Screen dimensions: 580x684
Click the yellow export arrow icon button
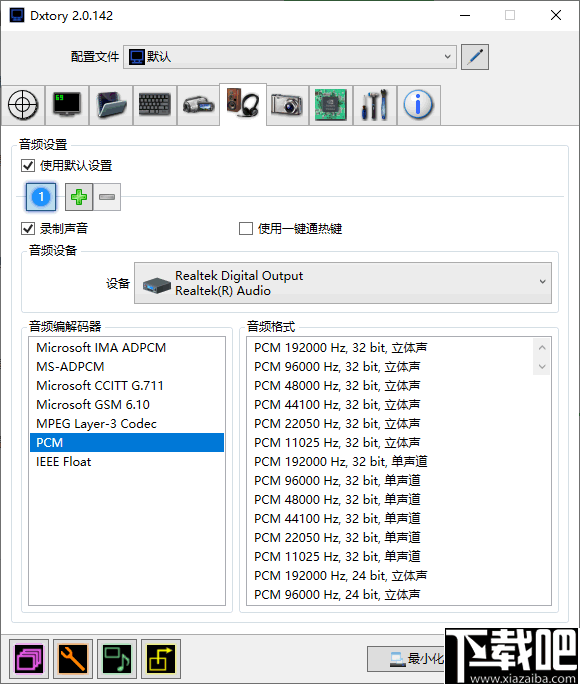pos(161,659)
